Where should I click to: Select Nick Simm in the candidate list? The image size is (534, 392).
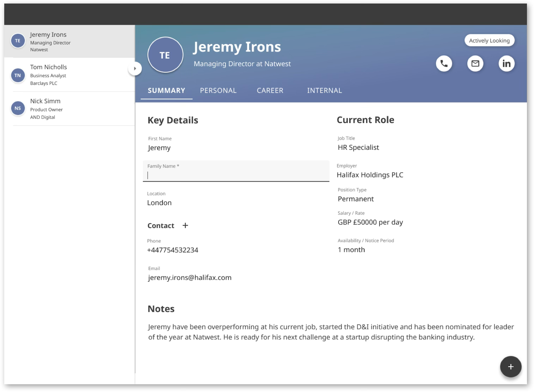pyautogui.click(x=69, y=109)
